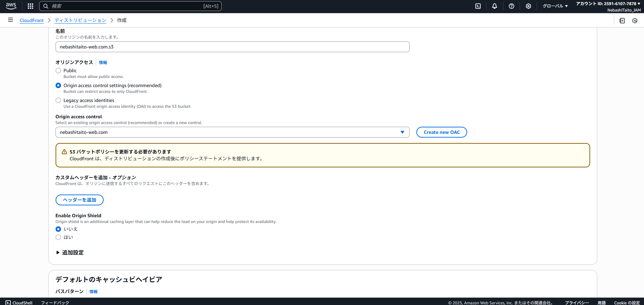This screenshot has height=305, width=644.
Task: Open the AWS services grid menu
Action: pyautogui.click(x=30, y=6)
